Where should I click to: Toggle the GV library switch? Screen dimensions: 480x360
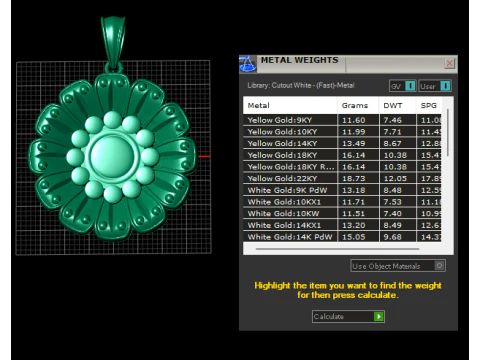click(402, 86)
